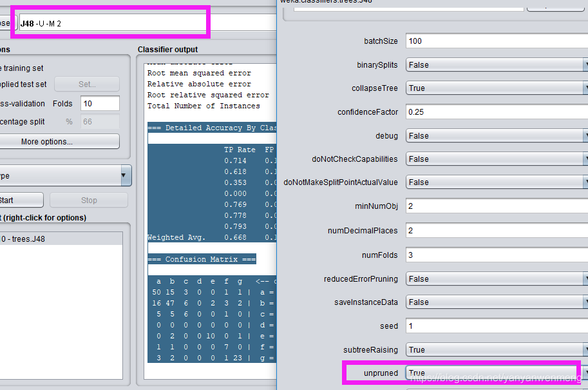Screen dimensions: 588x390
Task: Open the doNotCheckCapabilities dropdown
Action: 497,159
